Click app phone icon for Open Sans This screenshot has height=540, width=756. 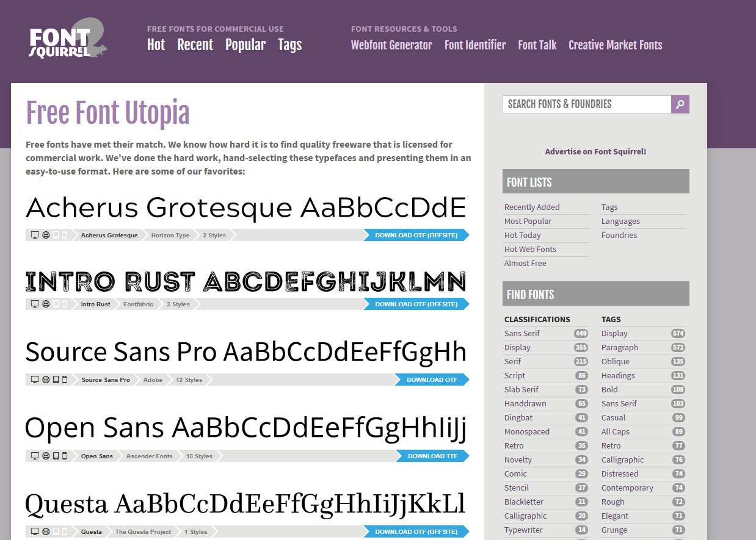click(x=65, y=456)
